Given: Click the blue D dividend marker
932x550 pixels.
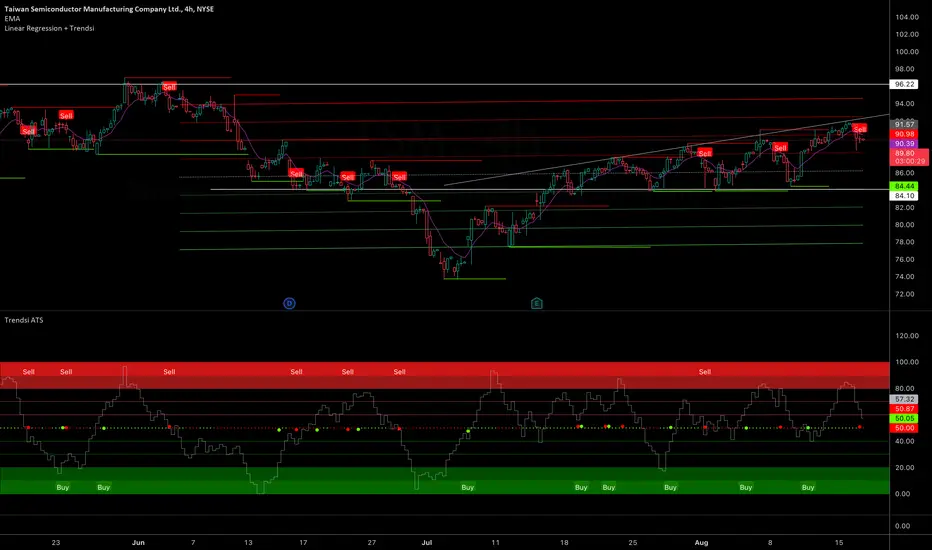Looking at the screenshot, I should click(289, 303).
